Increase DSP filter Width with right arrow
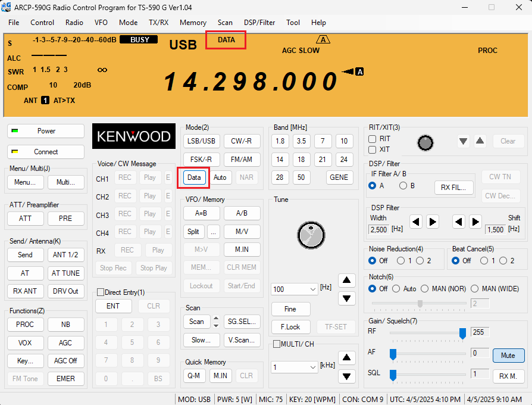The width and height of the screenshot is (532, 405). click(433, 222)
